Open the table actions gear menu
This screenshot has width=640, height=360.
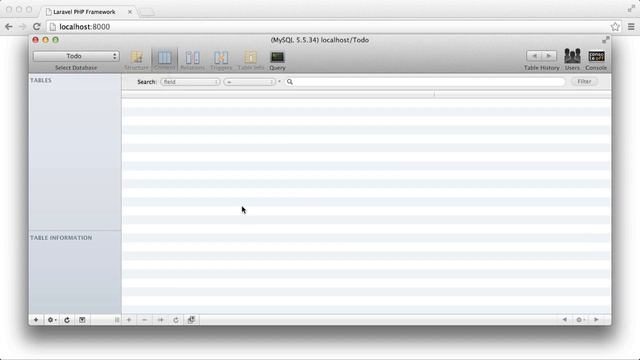(x=52, y=320)
